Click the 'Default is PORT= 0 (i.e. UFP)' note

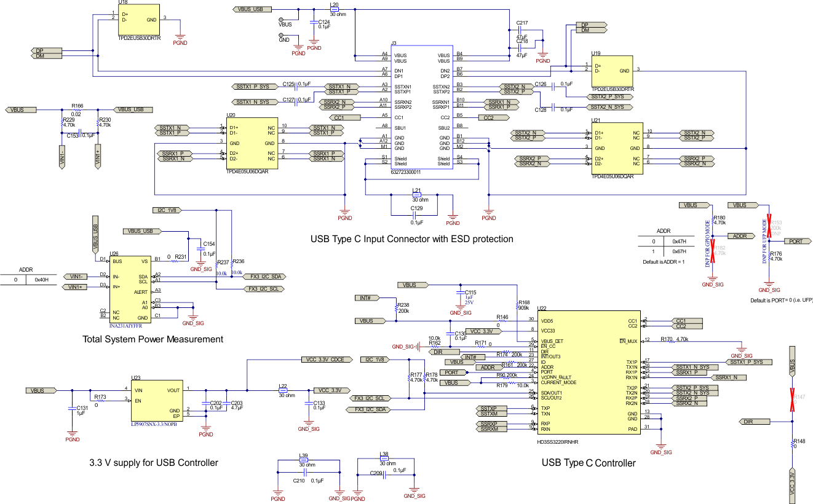tap(782, 301)
